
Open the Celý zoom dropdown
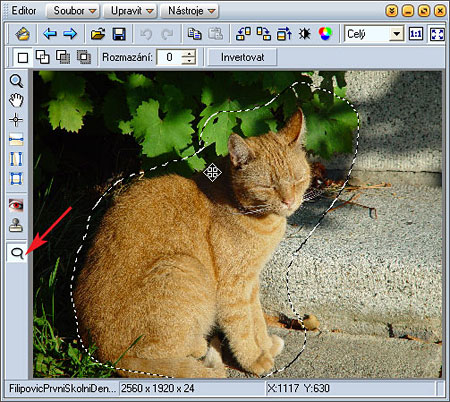[x=396, y=34]
